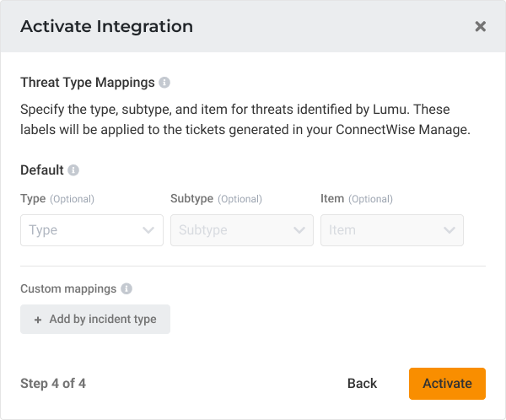Click the Step 4 of 4 indicator

coord(53,384)
